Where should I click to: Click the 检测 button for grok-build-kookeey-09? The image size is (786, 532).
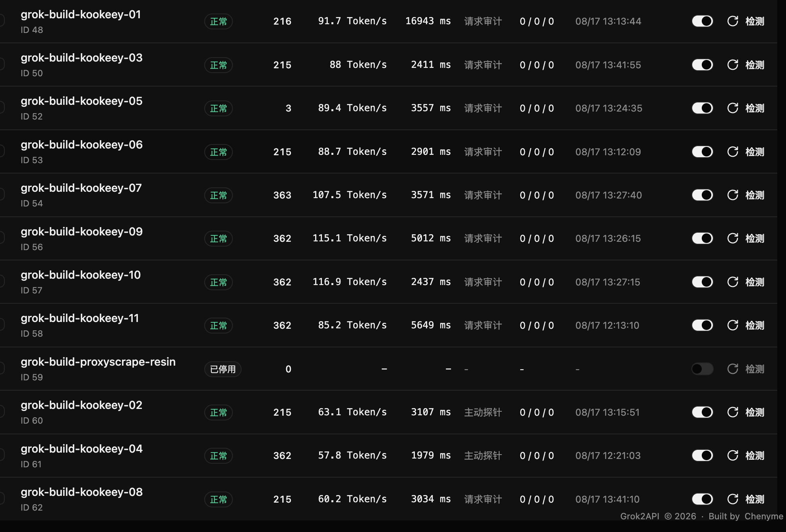tap(755, 238)
